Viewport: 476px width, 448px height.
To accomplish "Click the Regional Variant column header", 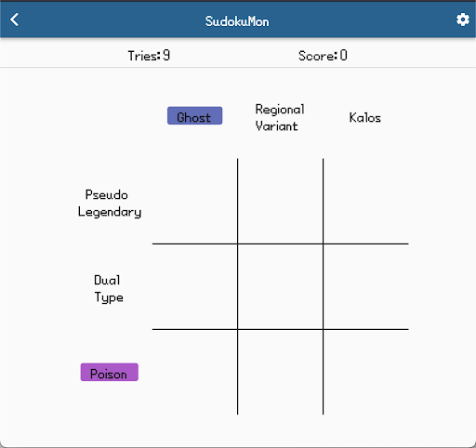I will pyautogui.click(x=280, y=118).
